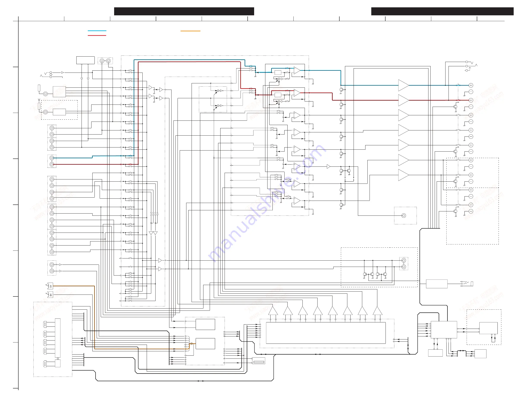
Task: Select the left black title bar
Action: (x=184, y=11)
